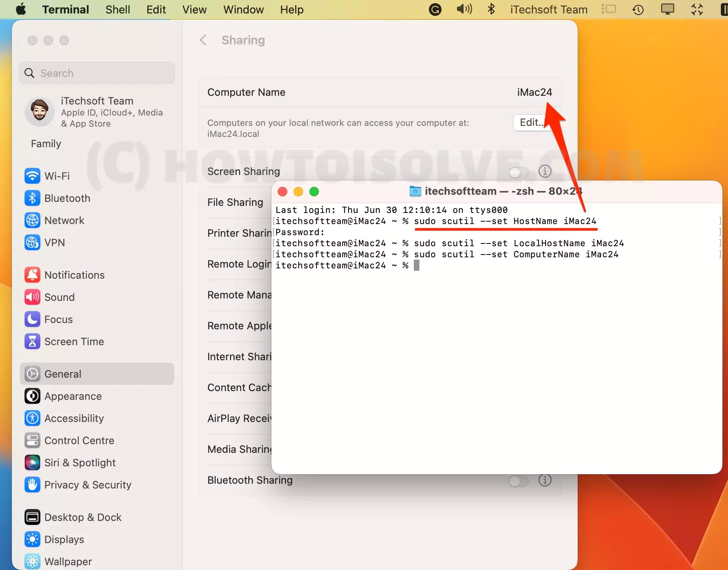
Task: Click the Terminal prompt cursor line
Action: pos(347,265)
